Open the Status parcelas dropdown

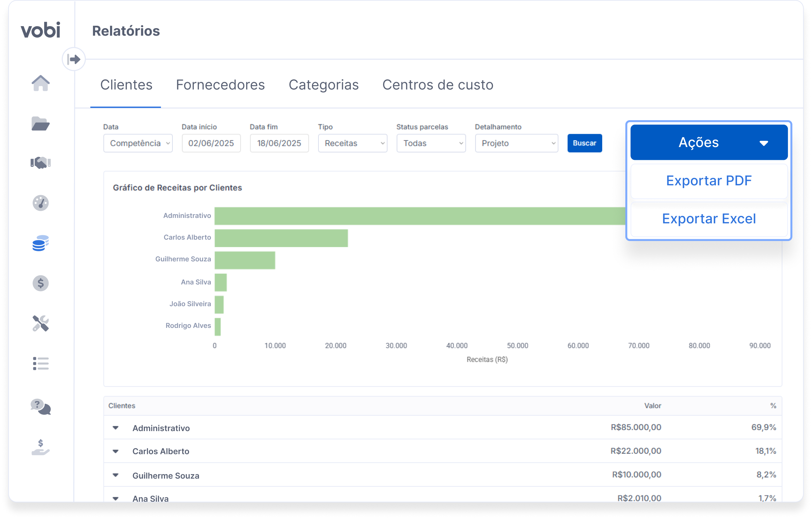click(431, 143)
